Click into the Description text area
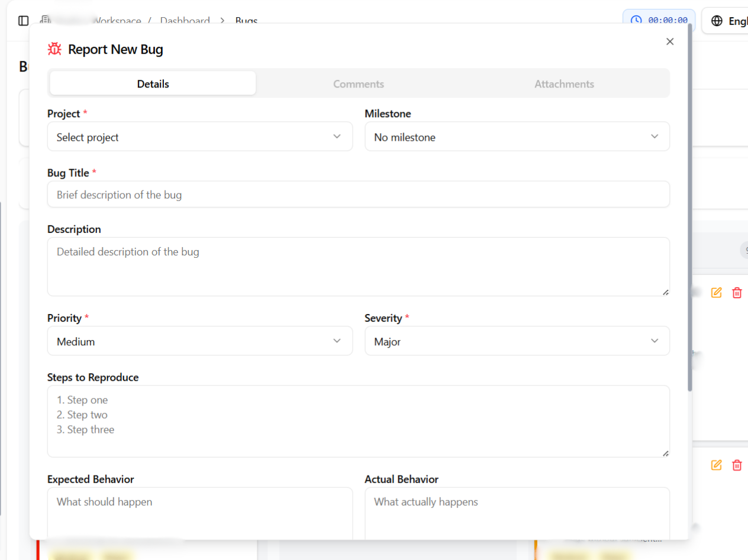This screenshot has height=560, width=748. click(358, 267)
